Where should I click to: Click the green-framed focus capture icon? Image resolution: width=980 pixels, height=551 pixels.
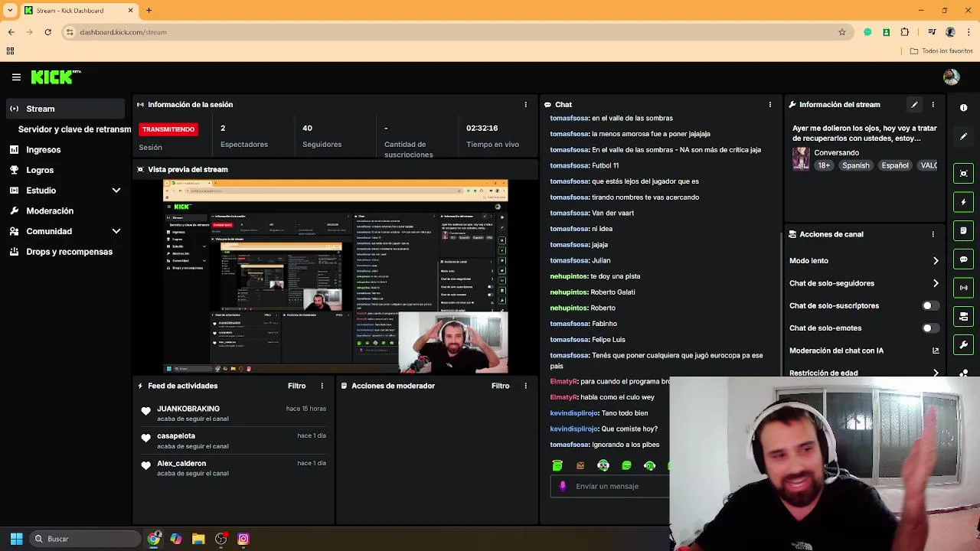coord(963,174)
